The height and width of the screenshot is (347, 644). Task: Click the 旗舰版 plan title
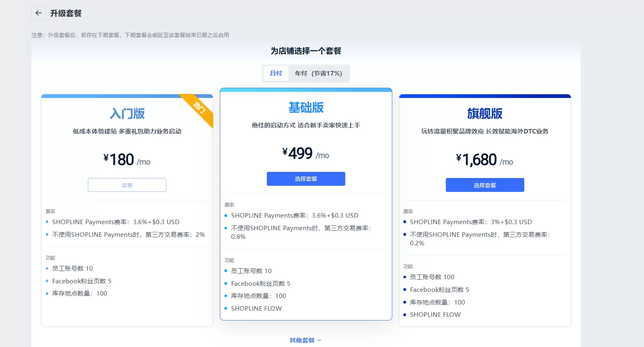coord(485,113)
